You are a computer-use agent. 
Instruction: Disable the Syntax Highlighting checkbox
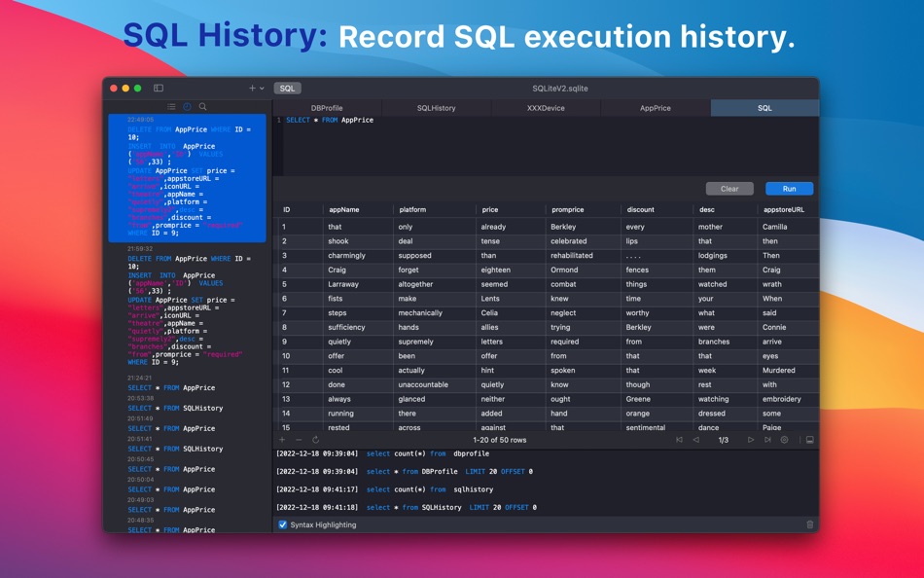[x=283, y=524]
